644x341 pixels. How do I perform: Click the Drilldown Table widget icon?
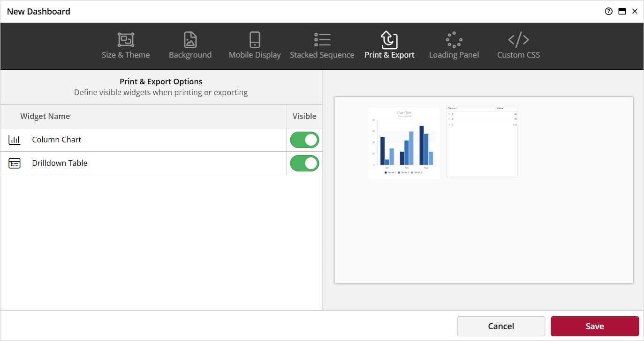[15, 163]
